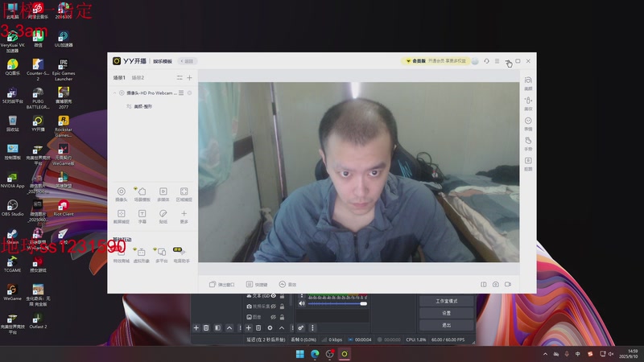The height and width of the screenshot is (362, 644).
Task: Toggle visibility of the webcam source in YY
Action: click(x=189, y=93)
